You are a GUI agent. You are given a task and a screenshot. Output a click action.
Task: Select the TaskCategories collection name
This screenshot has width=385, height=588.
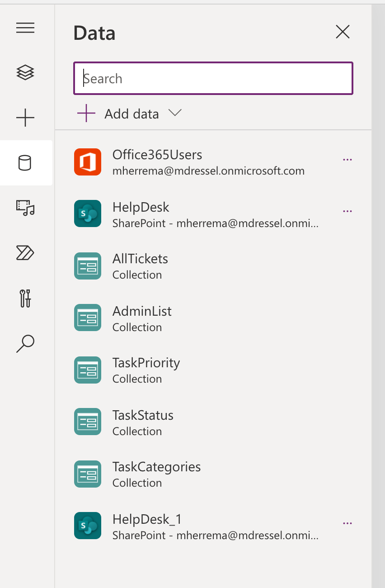(157, 467)
